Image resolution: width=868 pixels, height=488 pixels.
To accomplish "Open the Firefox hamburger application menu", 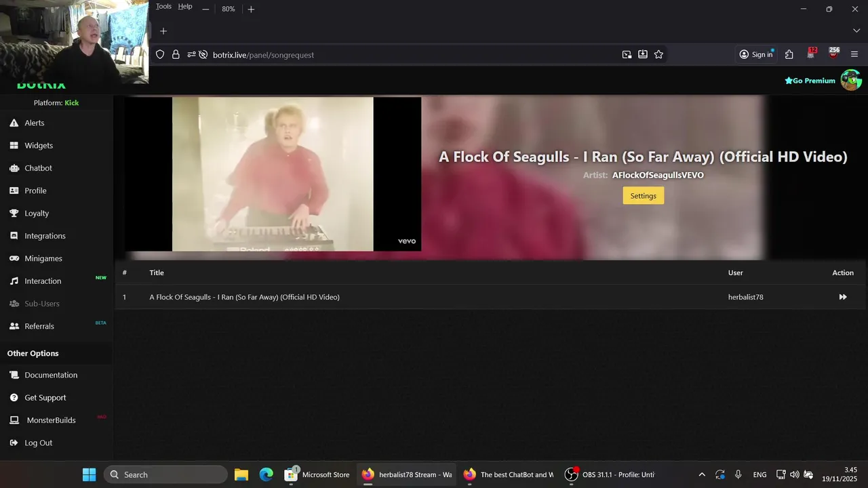I will tap(854, 55).
